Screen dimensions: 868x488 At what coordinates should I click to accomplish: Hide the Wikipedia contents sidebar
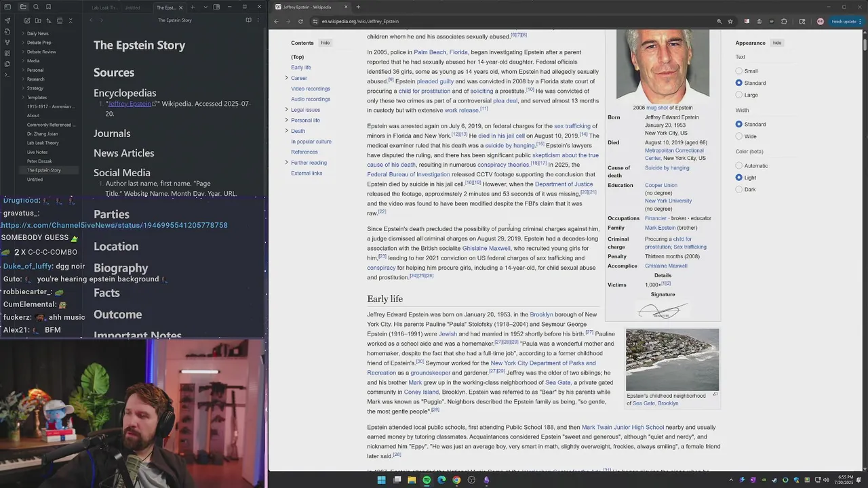click(325, 43)
